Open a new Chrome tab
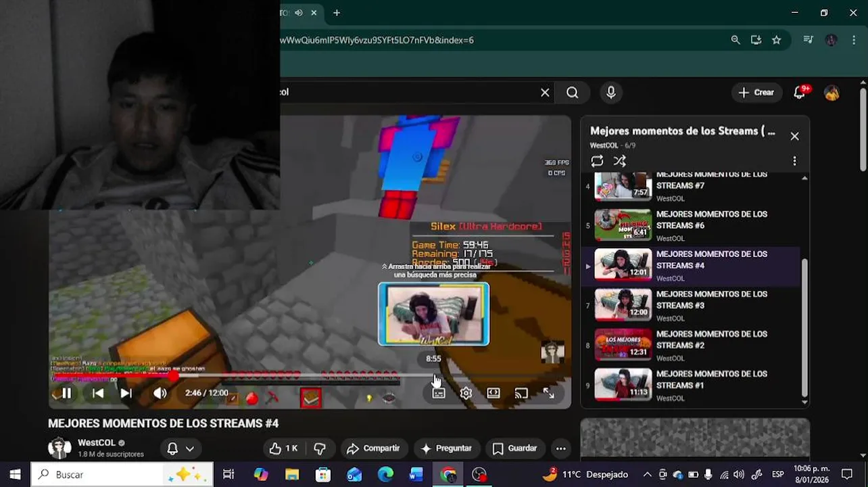Viewport: 868px width, 487px height. tap(337, 13)
